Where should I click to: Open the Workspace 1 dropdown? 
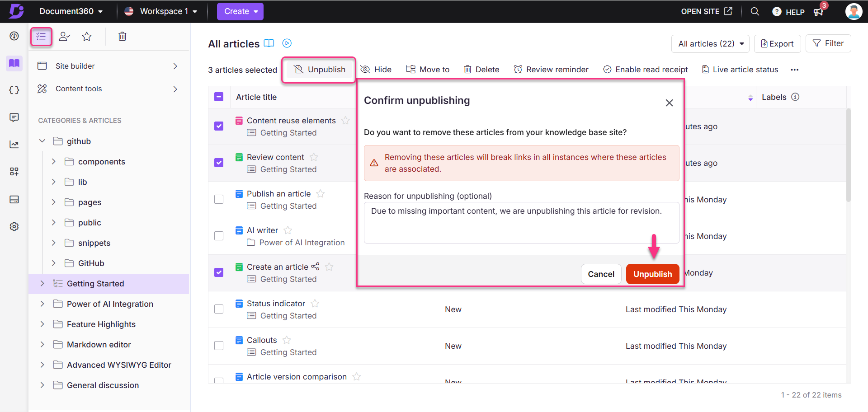pyautogui.click(x=161, y=11)
